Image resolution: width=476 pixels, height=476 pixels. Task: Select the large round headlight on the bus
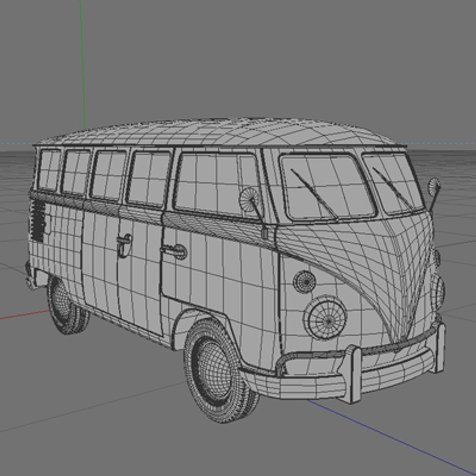pos(325,318)
